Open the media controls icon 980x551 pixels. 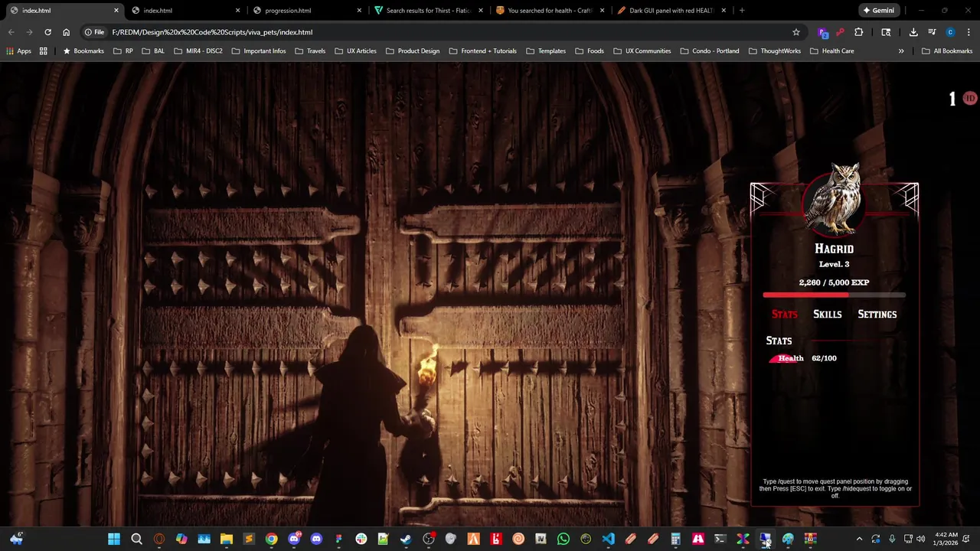(x=932, y=32)
